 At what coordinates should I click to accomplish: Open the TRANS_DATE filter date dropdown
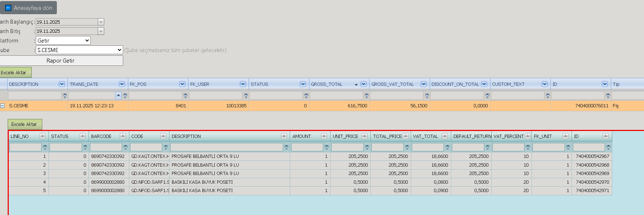118,96
